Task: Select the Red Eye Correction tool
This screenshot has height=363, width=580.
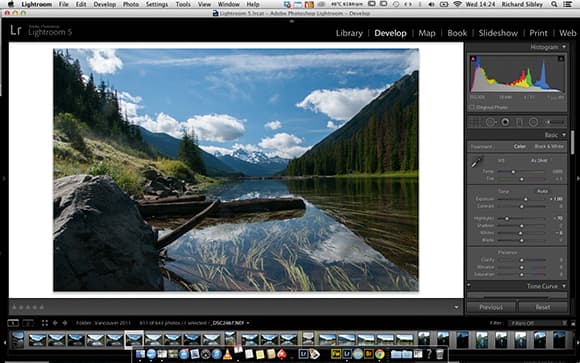Action: (x=505, y=122)
